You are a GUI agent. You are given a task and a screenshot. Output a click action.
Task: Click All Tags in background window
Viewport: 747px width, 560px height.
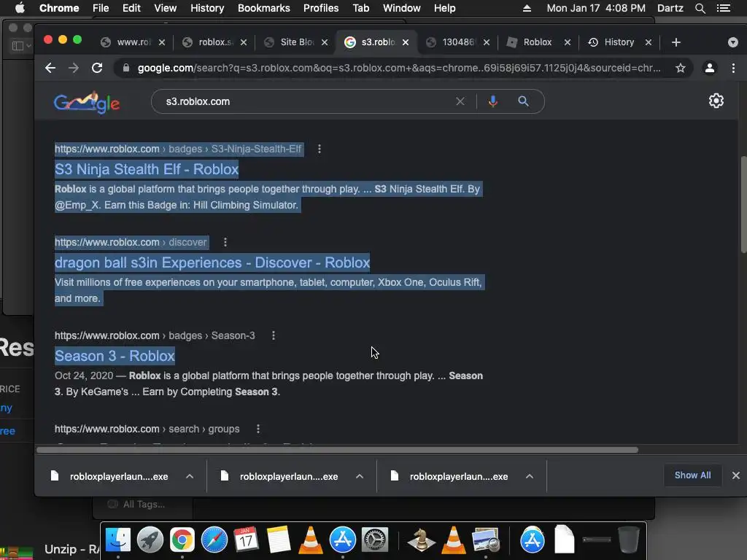pos(144,505)
